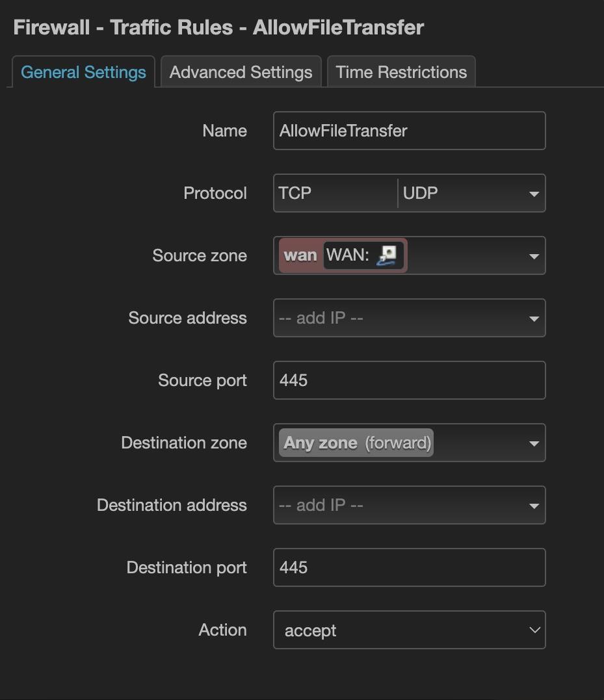The height and width of the screenshot is (700, 604).
Task: Click the wan zone badge
Action: (300, 255)
